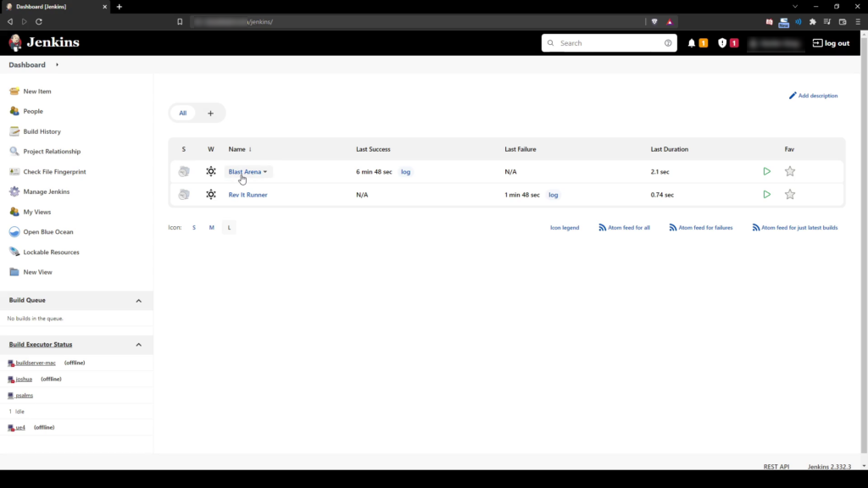Open the Blast Arena last success log
Screen dimensions: 868x488
point(406,172)
